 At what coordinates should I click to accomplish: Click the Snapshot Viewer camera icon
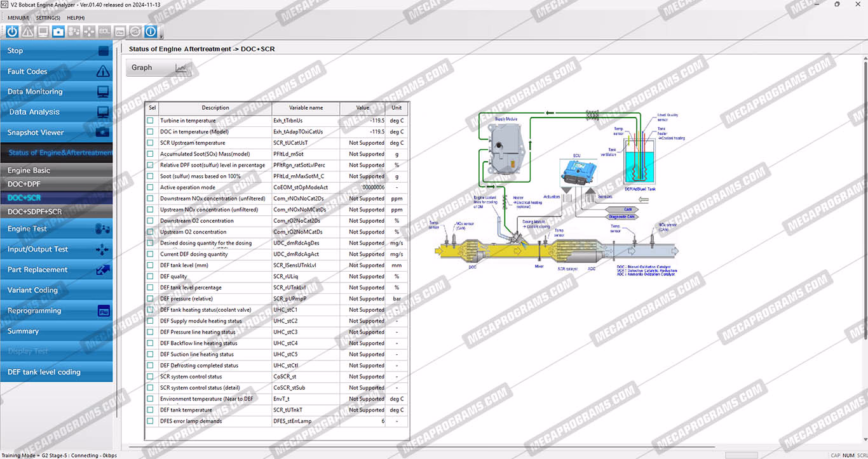pos(102,133)
